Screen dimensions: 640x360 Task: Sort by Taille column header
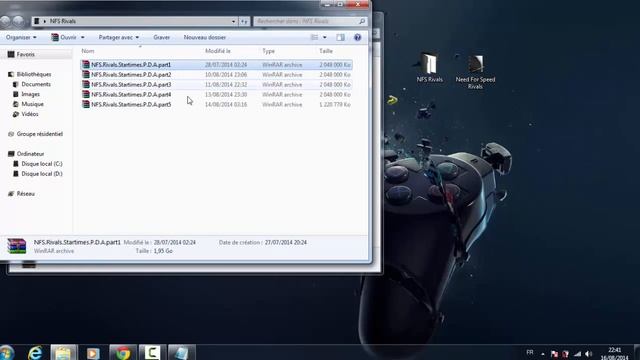coord(326,51)
